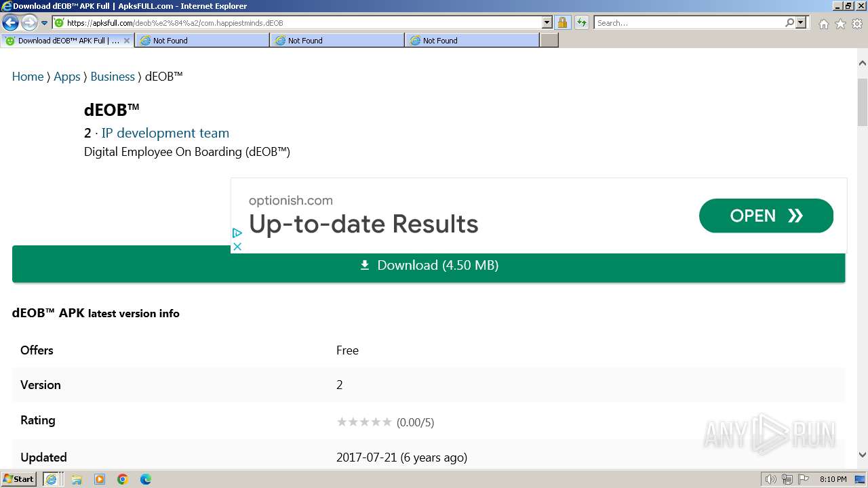Click the Show desktop button
This screenshot has width=868, height=488.
859,479
